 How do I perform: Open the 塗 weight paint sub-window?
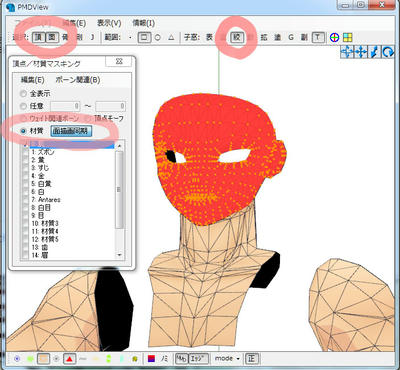277,37
